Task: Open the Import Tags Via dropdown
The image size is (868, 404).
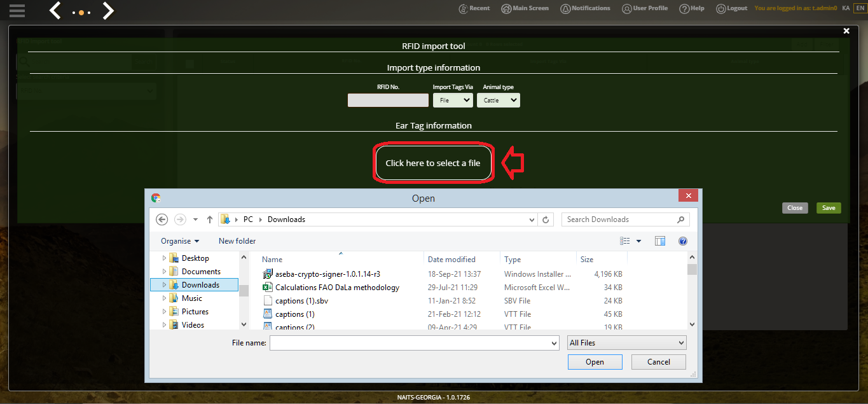Action: [x=453, y=100]
